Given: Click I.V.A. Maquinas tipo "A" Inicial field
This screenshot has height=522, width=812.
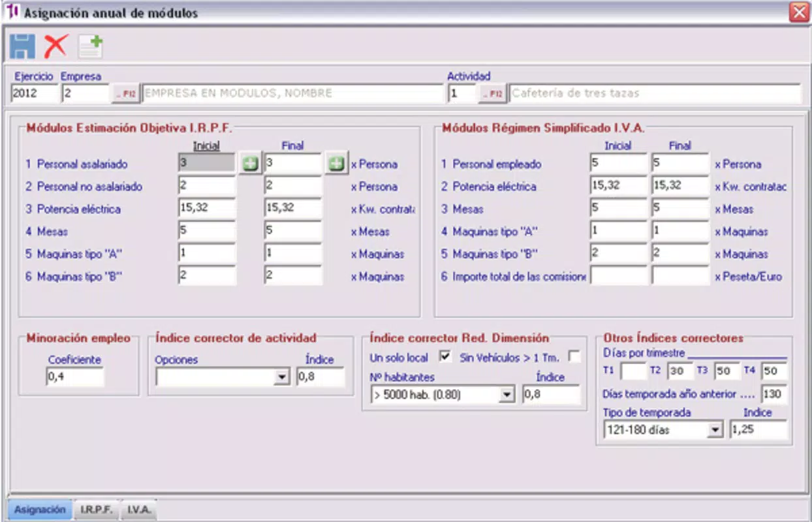Looking at the screenshot, I should (619, 232).
